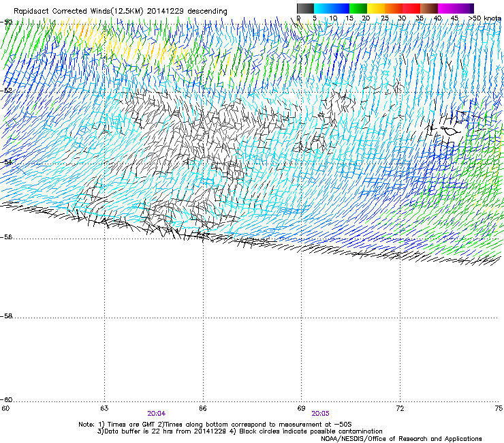
Task: Click the latitude label '-60'
Action: (6, 400)
